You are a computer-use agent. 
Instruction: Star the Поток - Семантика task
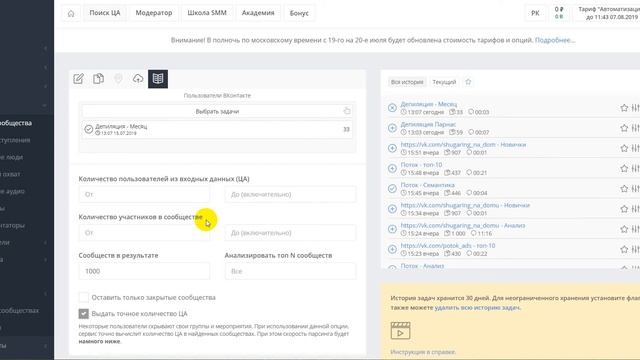(624, 189)
